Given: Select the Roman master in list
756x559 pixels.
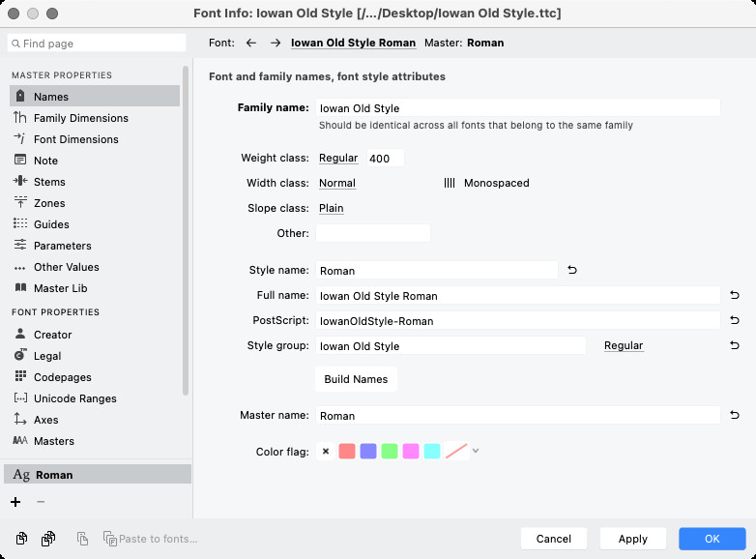Looking at the screenshot, I should (x=98, y=474).
